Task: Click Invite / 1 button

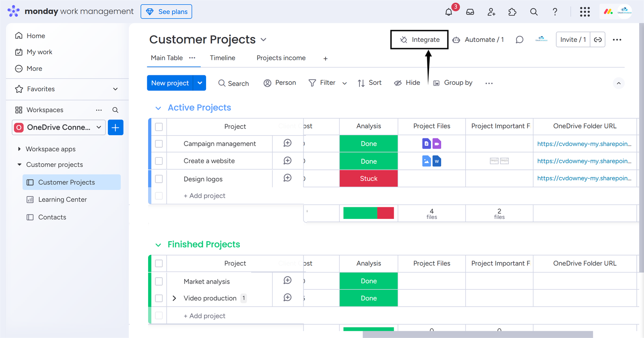Action: pyautogui.click(x=573, y=39)
